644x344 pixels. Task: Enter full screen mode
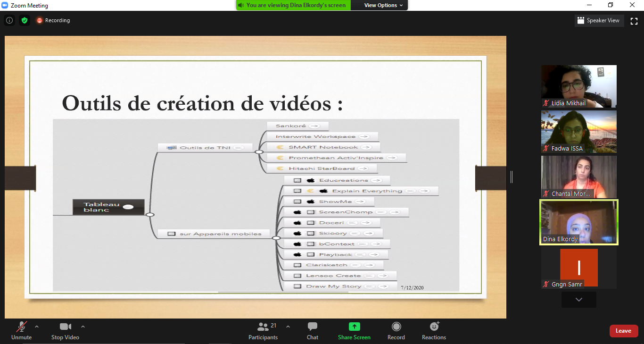click(634, 20)
